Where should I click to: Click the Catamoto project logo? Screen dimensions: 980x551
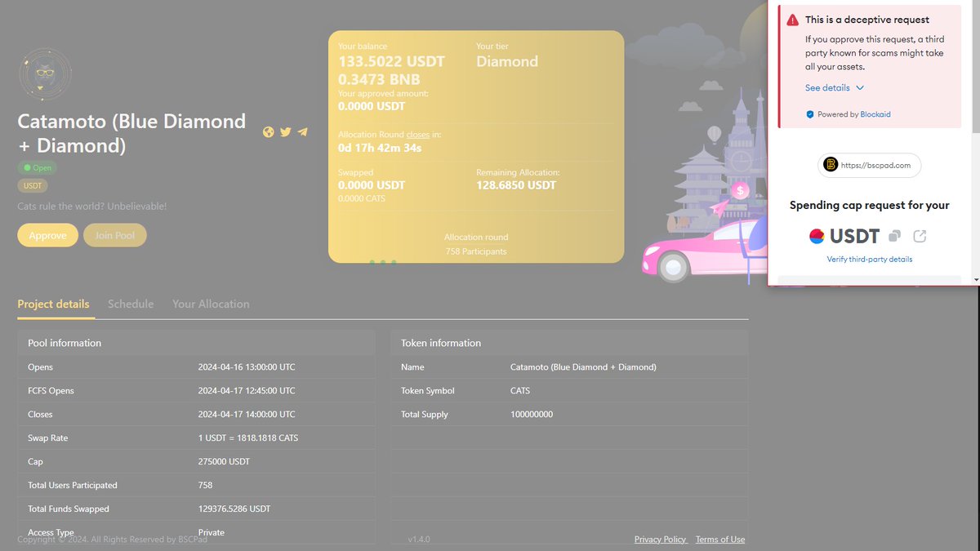45,74
